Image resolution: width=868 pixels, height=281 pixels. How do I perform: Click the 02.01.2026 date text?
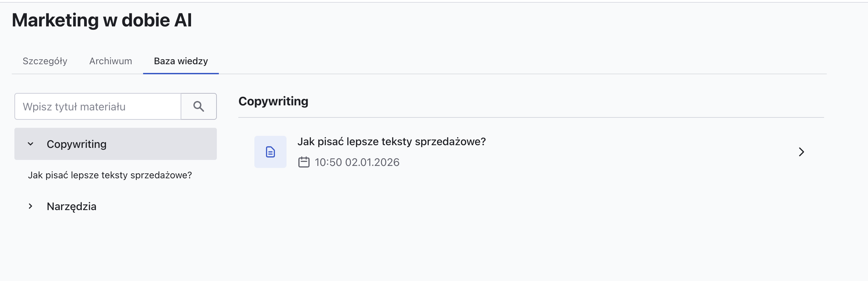pyautogui.click(x=372, y=162)
